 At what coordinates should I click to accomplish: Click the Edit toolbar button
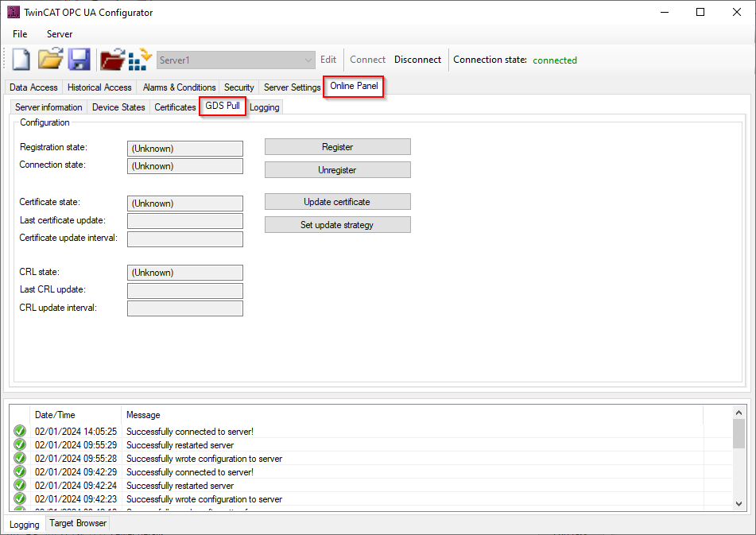tap(328, 60)
